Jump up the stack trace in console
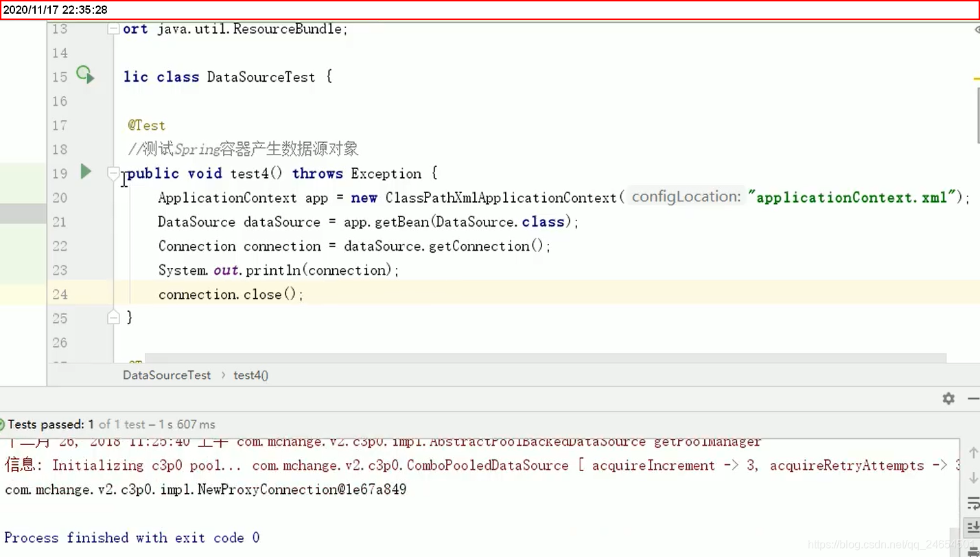Viewport: 980px width, 557px height. point(973,453)
